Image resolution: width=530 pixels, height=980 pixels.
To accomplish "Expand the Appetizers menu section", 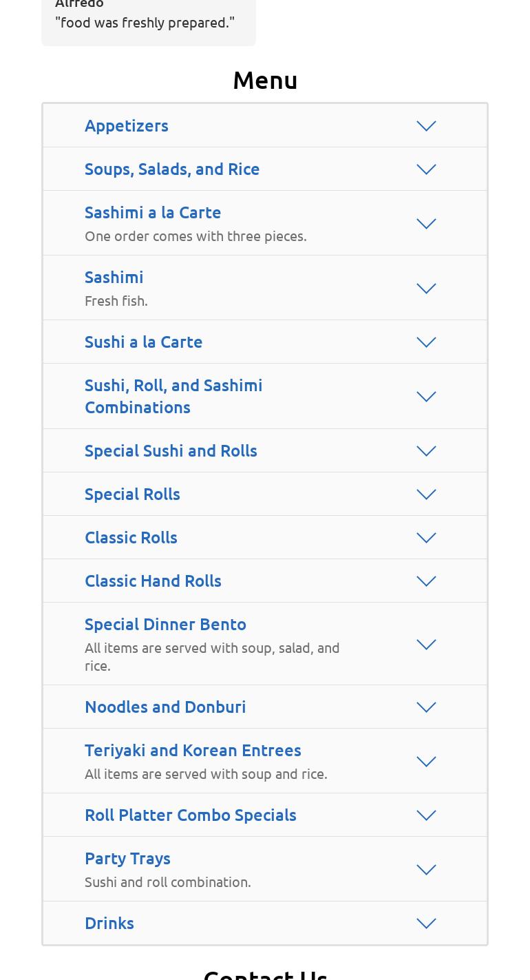I will click(x=127, y=125).
